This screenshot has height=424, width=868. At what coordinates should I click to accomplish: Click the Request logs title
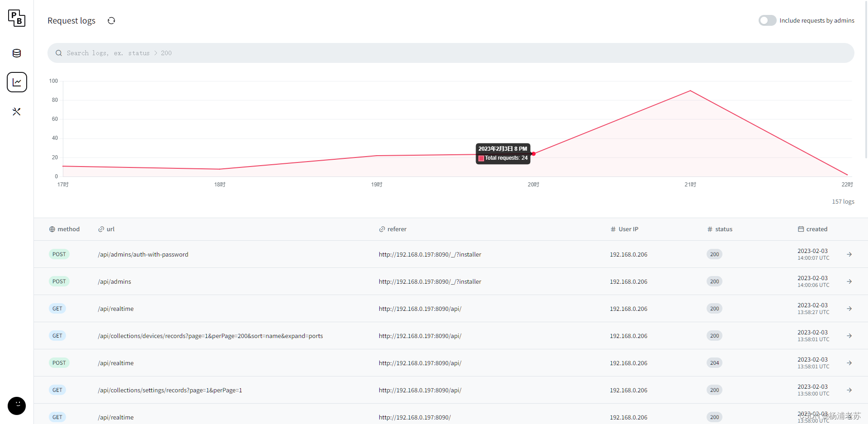[x=71, y=21]
